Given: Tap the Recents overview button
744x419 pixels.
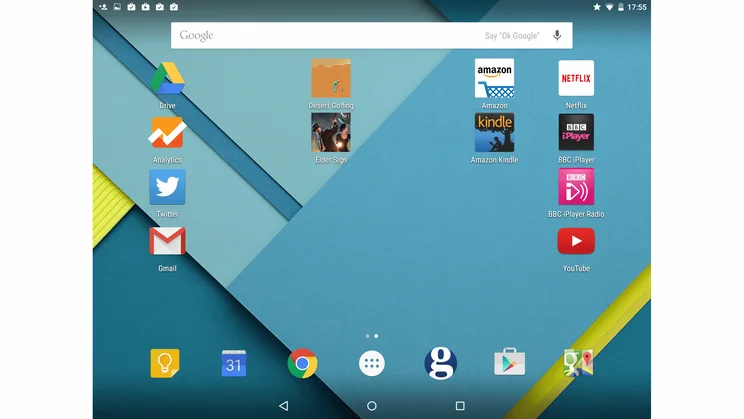Looking at the screenshot, I should click(x=460, y=406).
